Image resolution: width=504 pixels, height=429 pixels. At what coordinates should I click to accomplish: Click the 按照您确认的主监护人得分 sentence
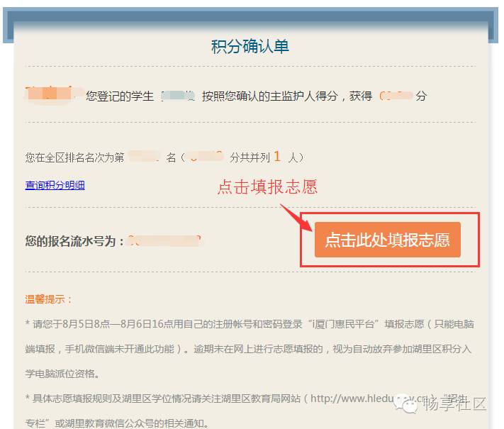(x=271, y=96)
